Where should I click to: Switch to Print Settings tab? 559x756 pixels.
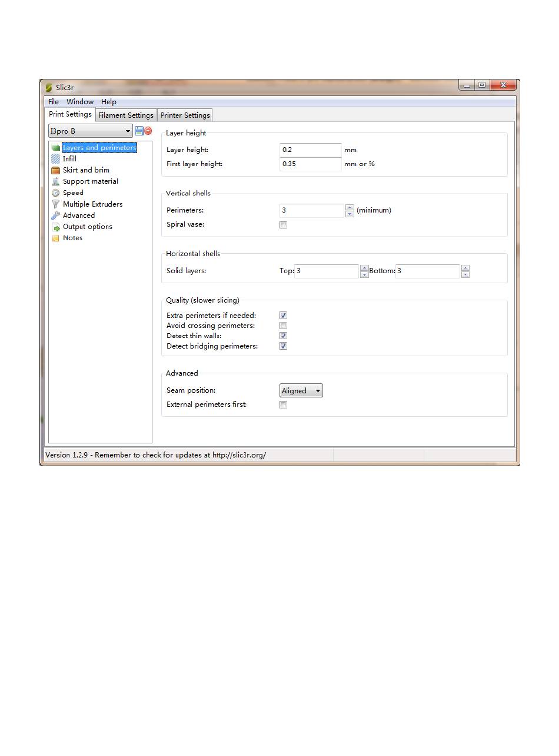coord(70,114)
